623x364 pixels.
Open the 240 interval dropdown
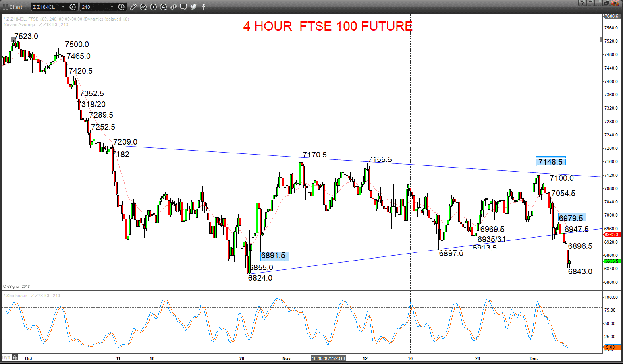click(98, 7)
